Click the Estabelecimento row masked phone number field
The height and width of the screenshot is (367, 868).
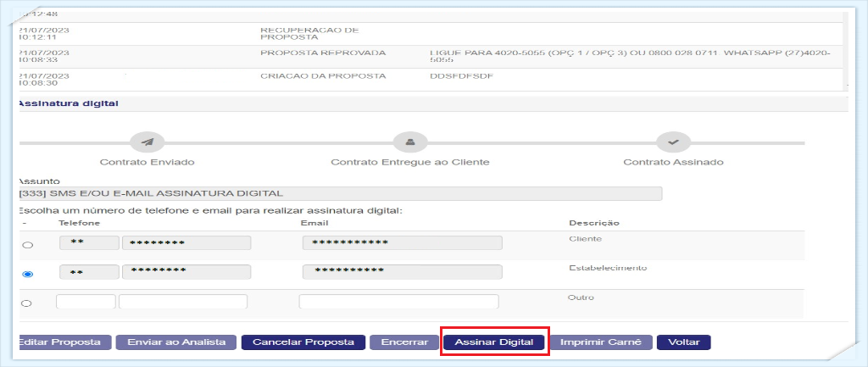186,272
